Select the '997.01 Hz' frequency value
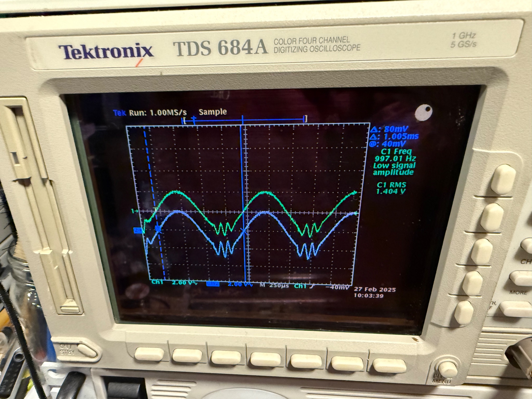This screenshot has width=532, height=399. tap(395, 158)
